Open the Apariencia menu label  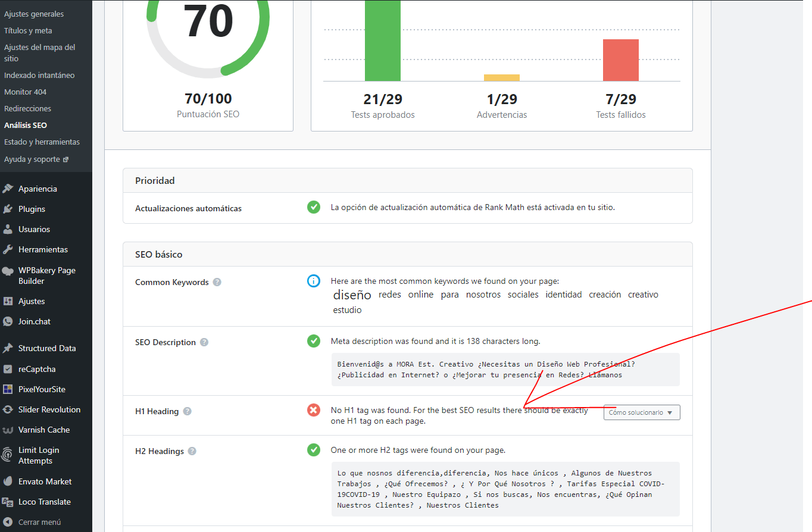[38, 189]
